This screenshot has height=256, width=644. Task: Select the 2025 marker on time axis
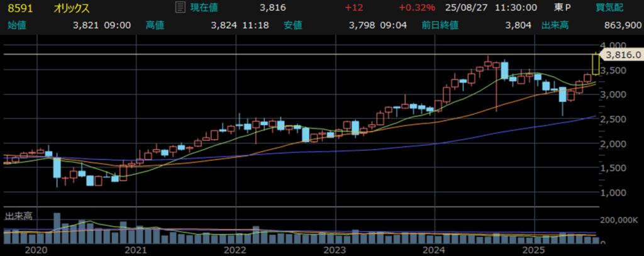tap(533, 250)
